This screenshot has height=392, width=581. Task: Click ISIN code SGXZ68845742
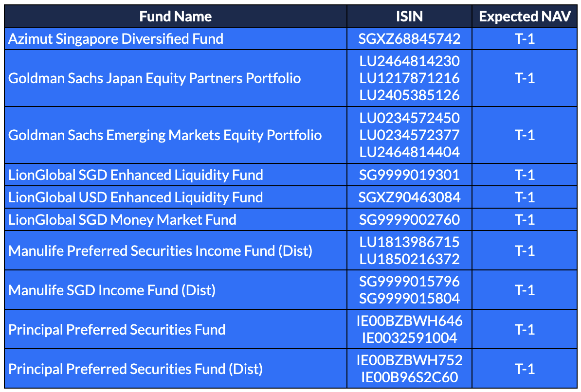point(409,39)
